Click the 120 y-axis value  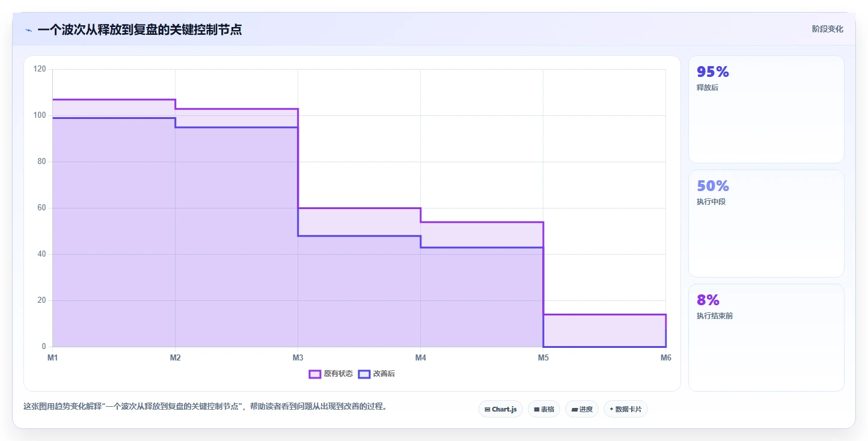40,69
